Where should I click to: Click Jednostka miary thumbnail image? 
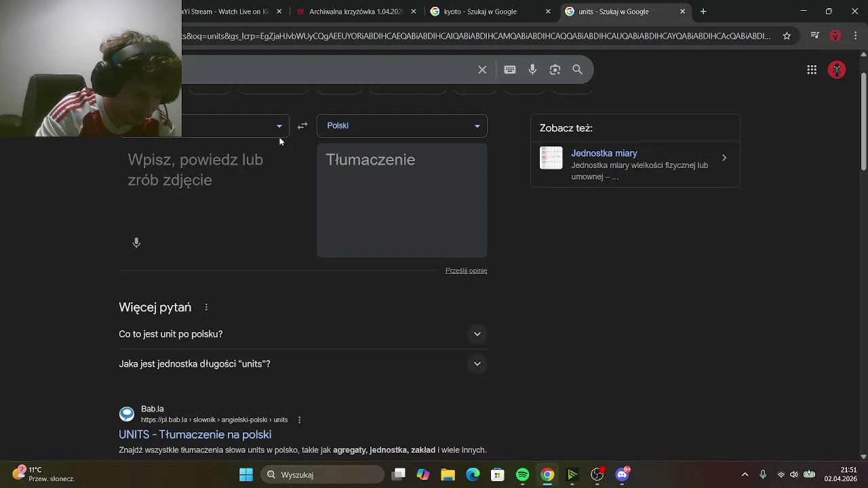tap(551, 158)
